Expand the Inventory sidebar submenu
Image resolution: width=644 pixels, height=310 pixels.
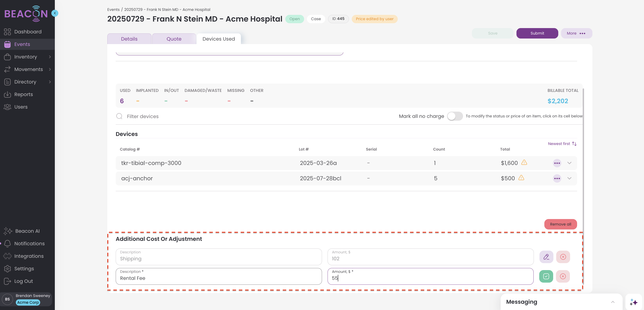pos(50,57)
